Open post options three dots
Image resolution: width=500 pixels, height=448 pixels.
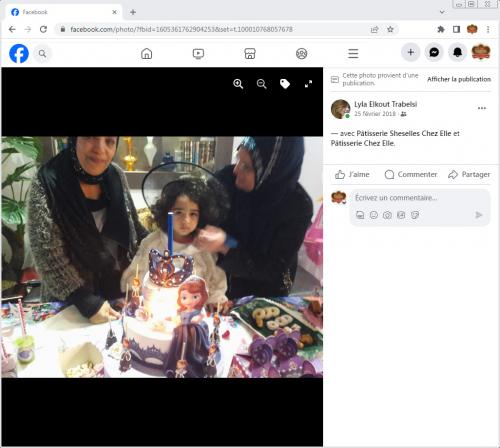[x=482, y=108]
